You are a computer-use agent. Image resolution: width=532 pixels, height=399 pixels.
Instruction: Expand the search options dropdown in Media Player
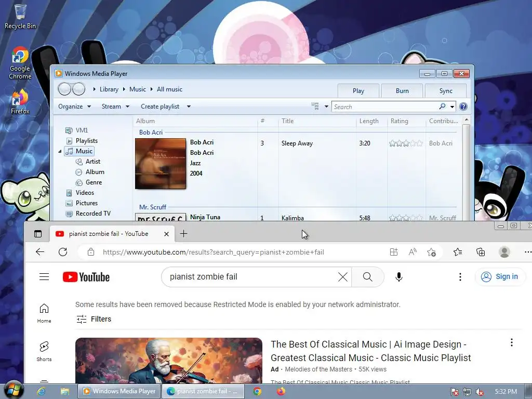453,107
